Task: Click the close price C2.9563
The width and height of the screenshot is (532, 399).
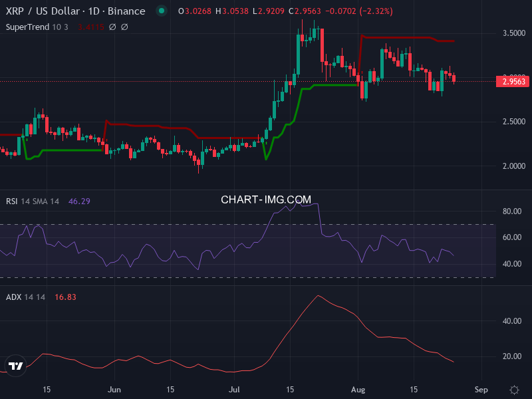Action: 305,11
